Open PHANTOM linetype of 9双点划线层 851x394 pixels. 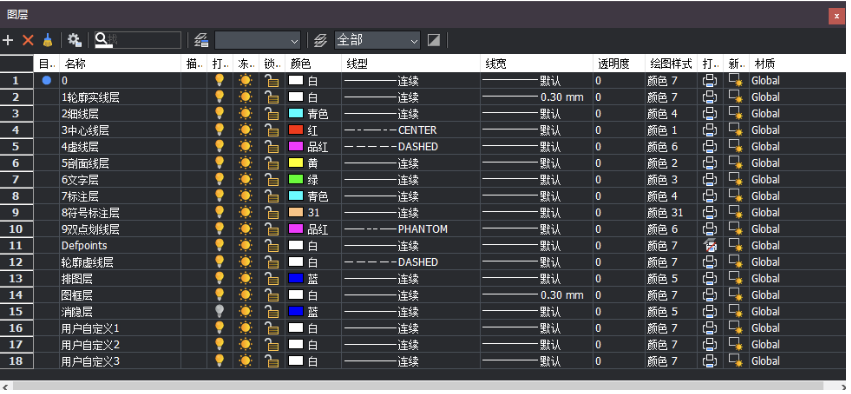[x=410, y=229]
